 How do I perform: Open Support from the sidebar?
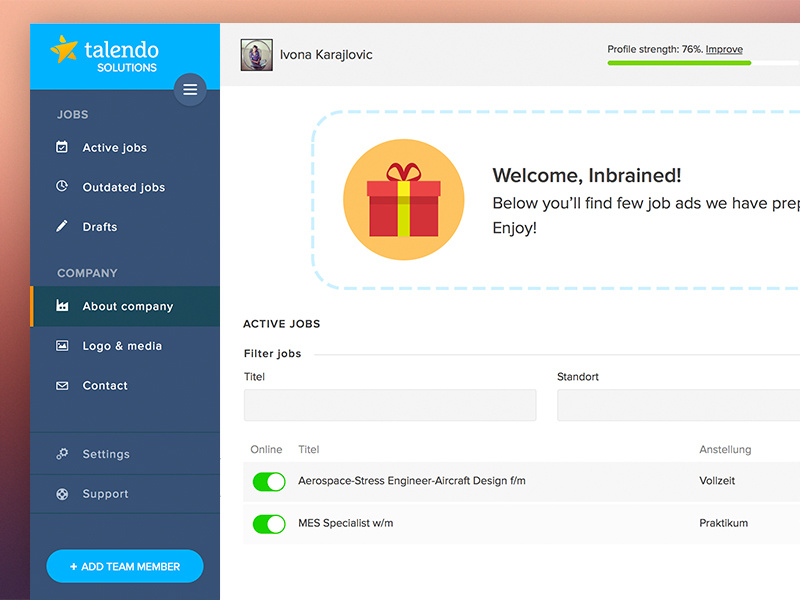[125, 493]
